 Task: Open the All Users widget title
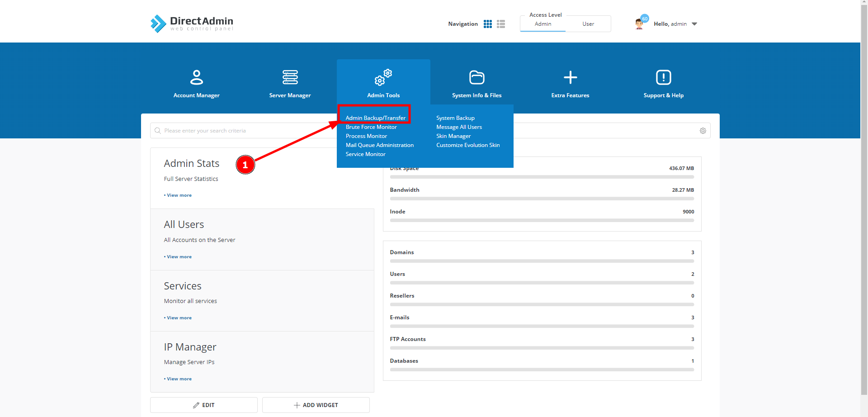pyautogui.click(x=184, y=224)
